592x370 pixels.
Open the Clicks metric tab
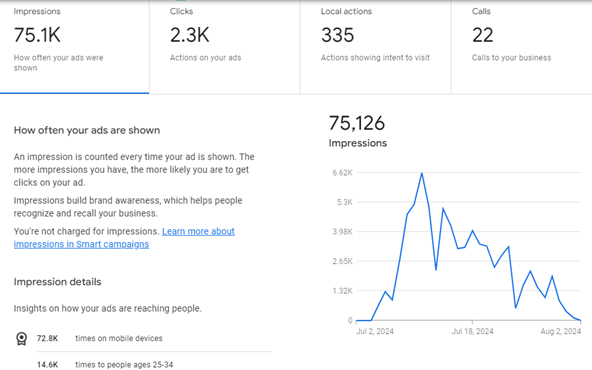(x=225, y=47)
